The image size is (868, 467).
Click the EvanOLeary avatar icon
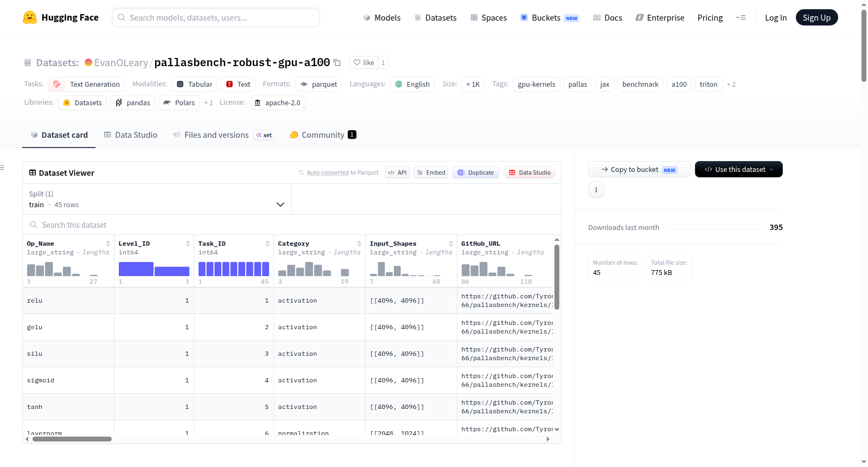pyautogui.click(x=88, y=62)
